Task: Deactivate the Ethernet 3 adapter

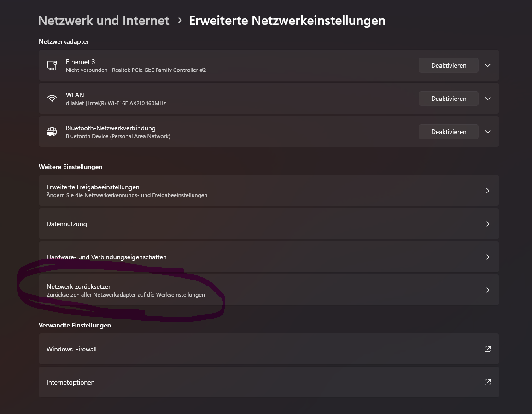Action: (x=448, y=65)
